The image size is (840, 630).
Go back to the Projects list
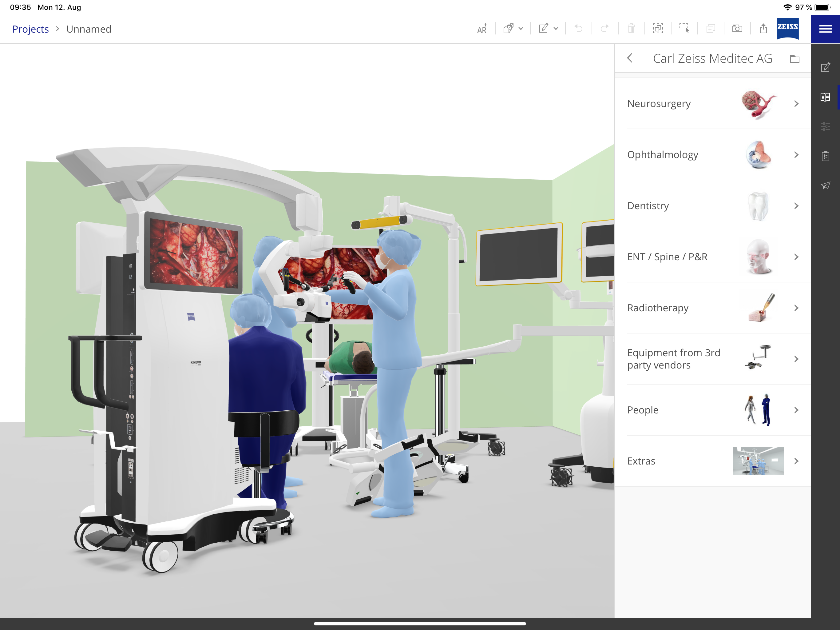(x=30, y=29)
